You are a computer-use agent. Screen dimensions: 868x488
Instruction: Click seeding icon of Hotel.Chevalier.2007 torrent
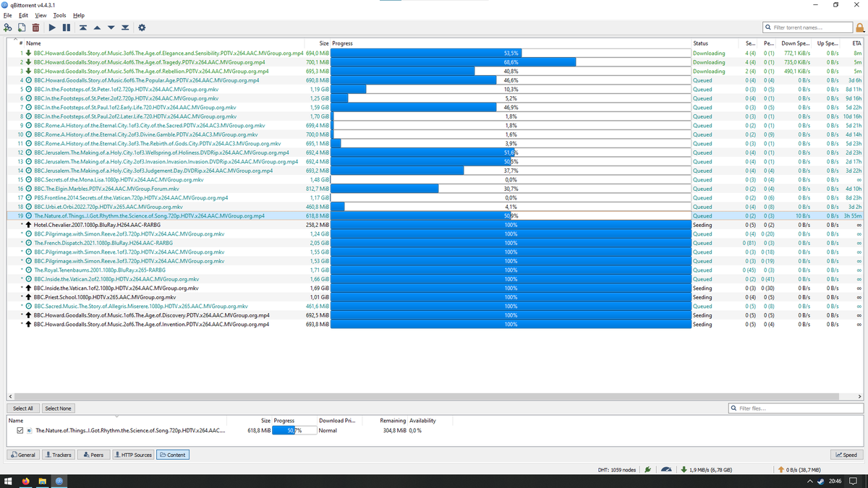pos(27,225)
